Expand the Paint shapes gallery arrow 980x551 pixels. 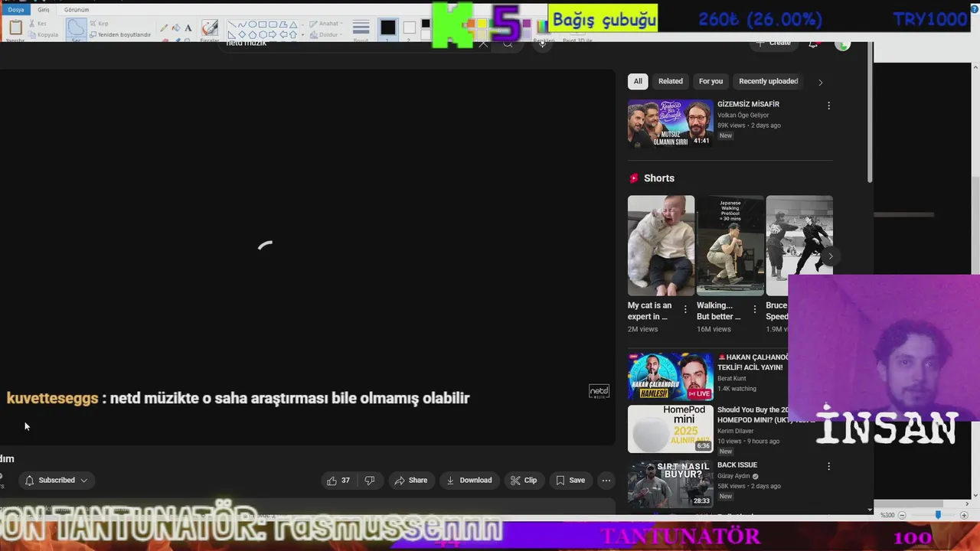coord(302,34)
